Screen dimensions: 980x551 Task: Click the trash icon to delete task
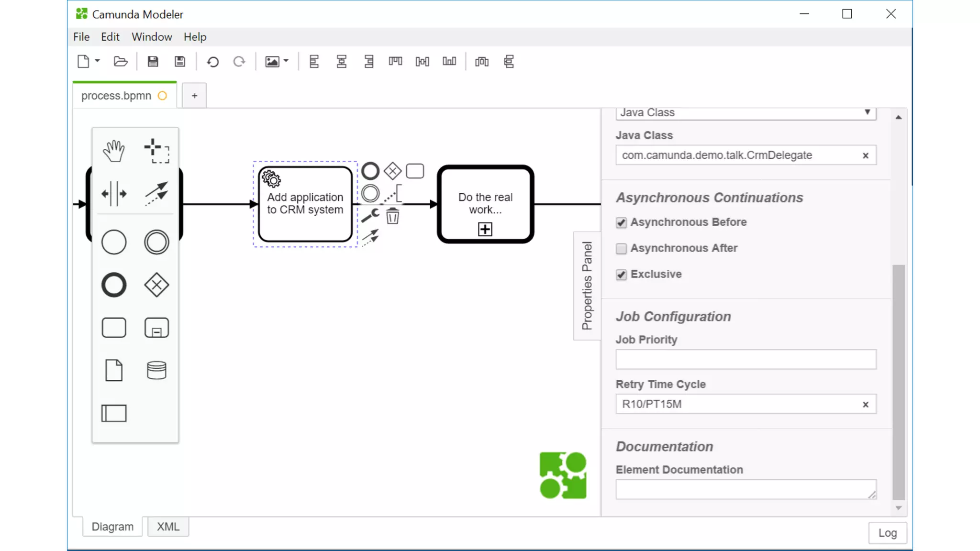392,216
